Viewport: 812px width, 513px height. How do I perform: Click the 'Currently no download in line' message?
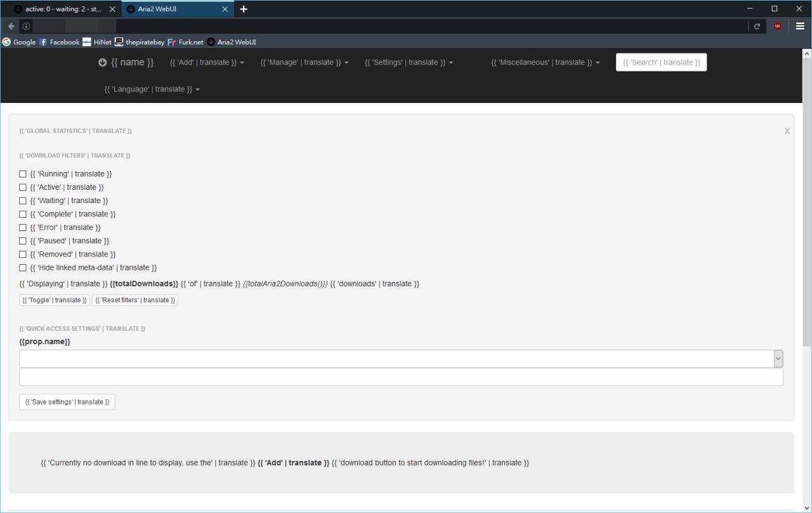pyautogui.click(x=285, y=463)
